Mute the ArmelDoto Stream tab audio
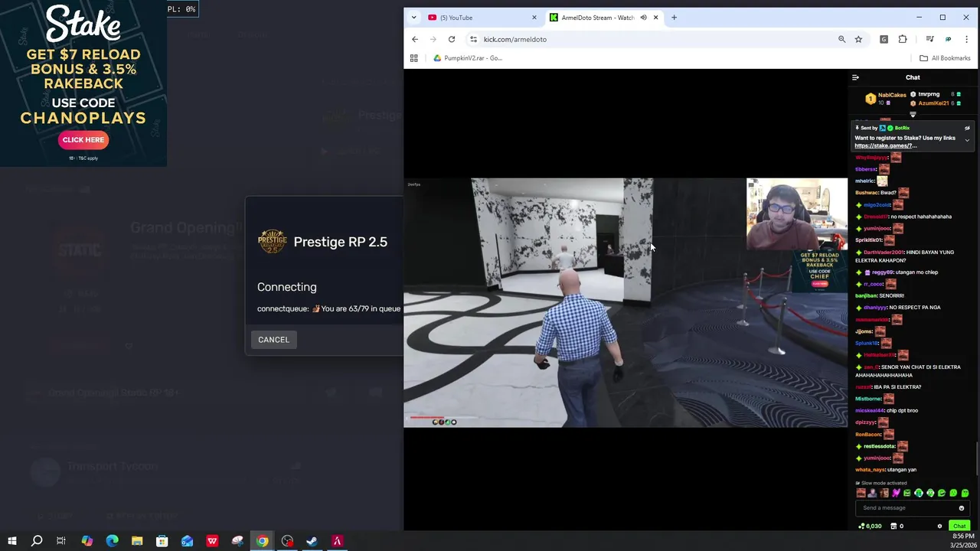Image resolution: width=980 pixels, height=551 pixels. click(x=643, y=18)
